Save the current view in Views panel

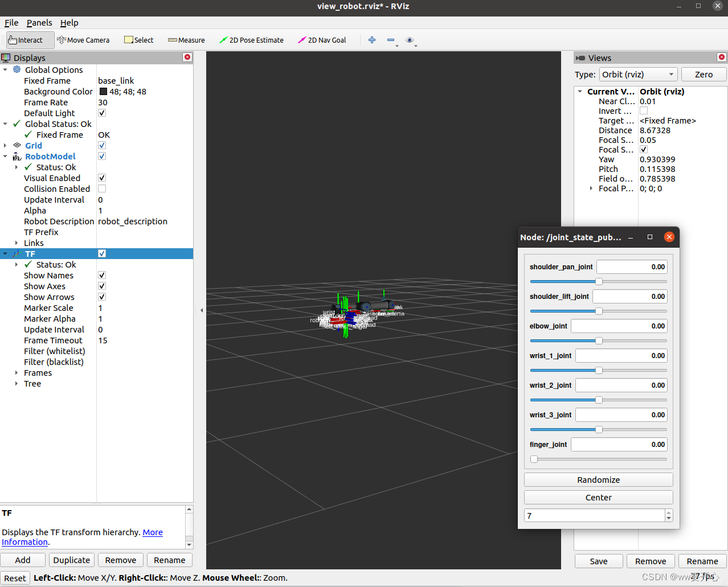[599, 561]
